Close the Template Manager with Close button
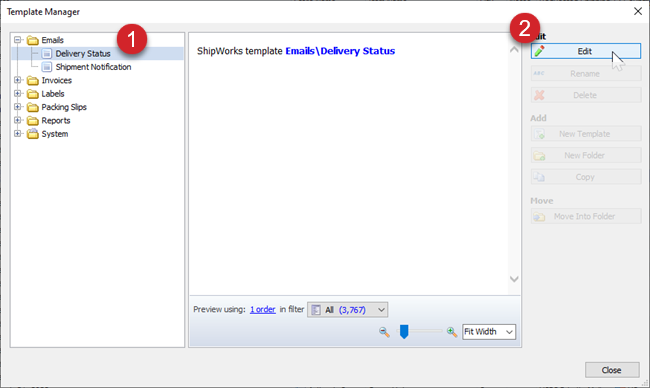The height and width of the screenshot is (388, 650). coord(612,370)
